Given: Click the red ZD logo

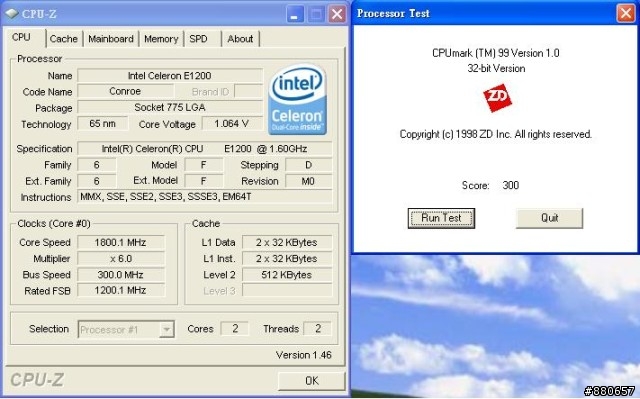Looking at the screenshot, I should click(497, 98).
